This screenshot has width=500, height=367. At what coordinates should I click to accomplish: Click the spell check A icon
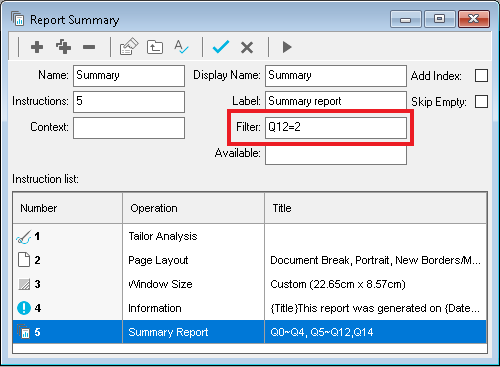(x=181, y=47)
